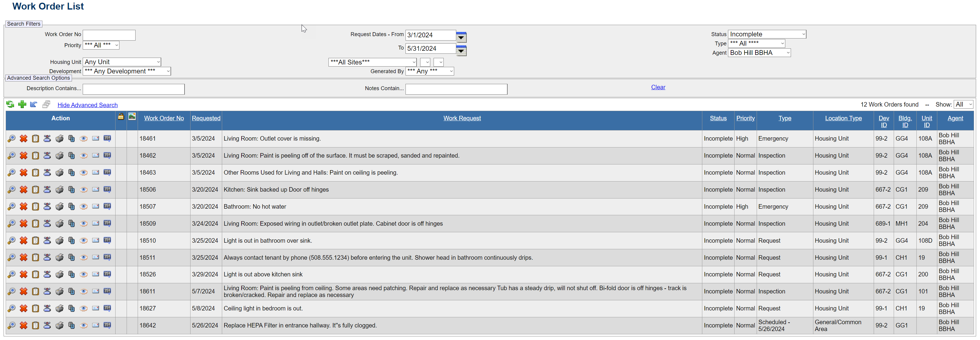Click the copy documents icon for order 18611
Screen dimensions: 980x340
click(x=72, y=291)
